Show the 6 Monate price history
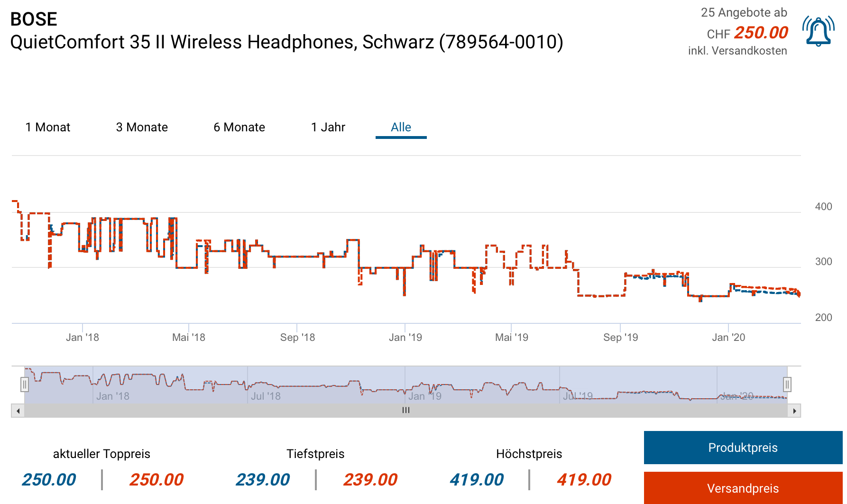Viewport: 847px width, 504px height. (239, 127)
